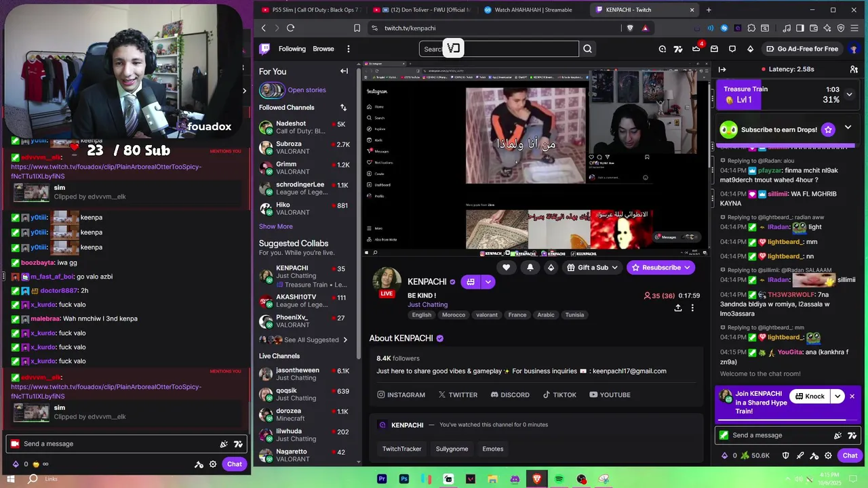
Task: Click the search magnifier button in Twitch header
Action: [588, 49]
